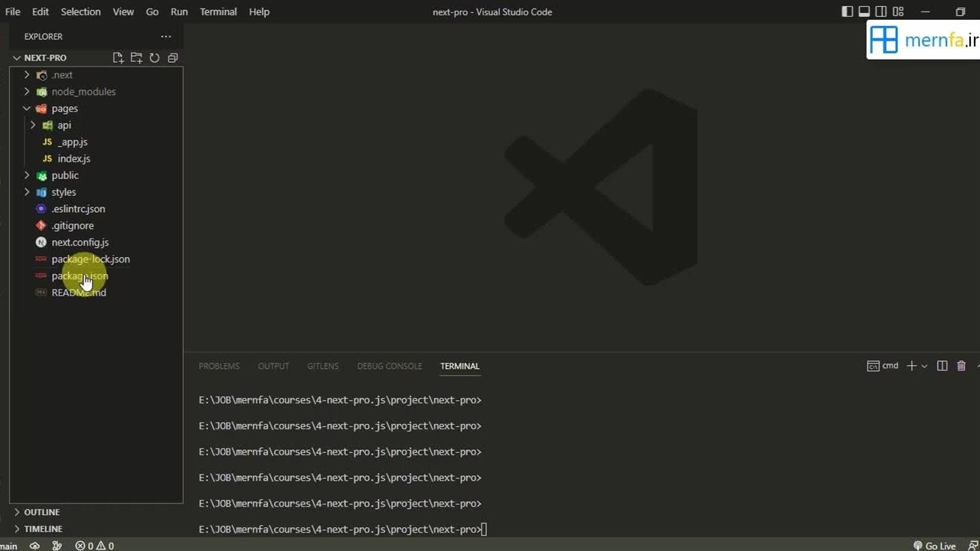
Task: Click errors and warnings count in status bar
Action: point(95,546)
